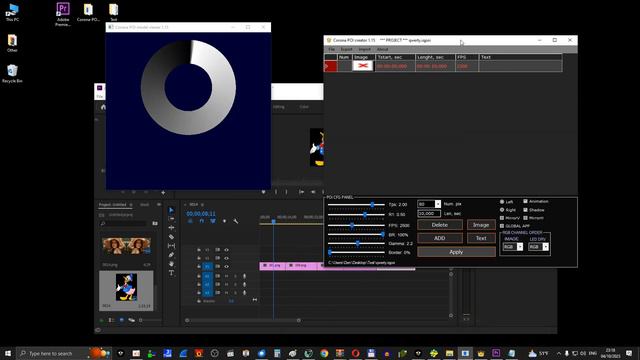Click the ADD button
Image resolution: width=640 pixels, height=360 pixels.
pos(440,238)
